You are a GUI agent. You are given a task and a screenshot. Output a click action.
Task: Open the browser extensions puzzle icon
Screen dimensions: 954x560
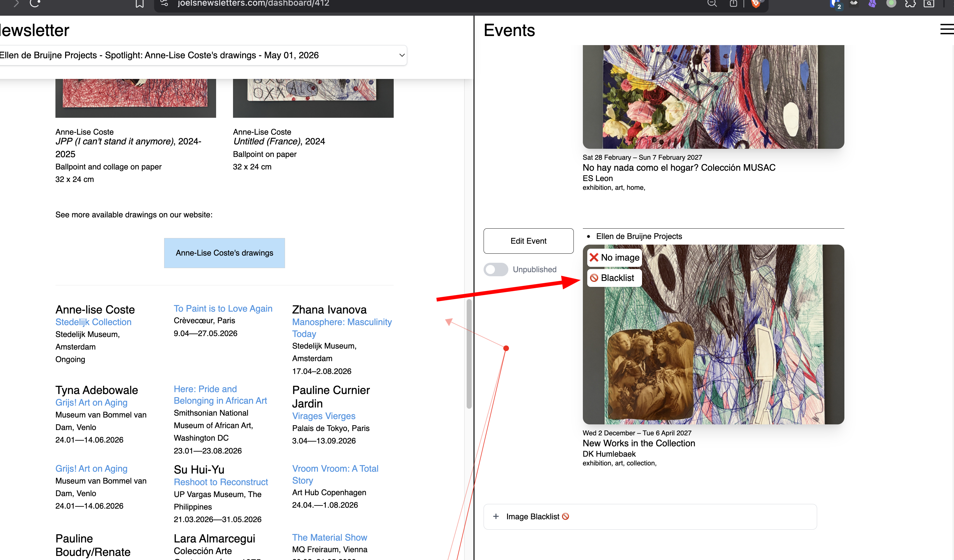(910, 3)
